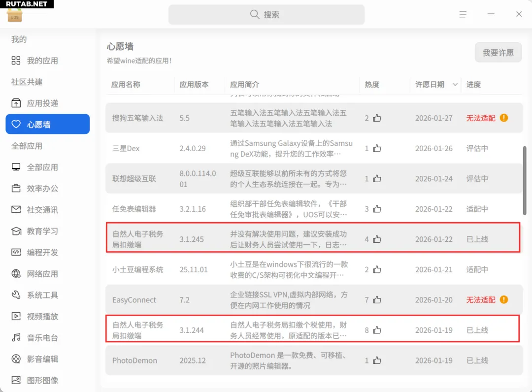Image resolution: width=532 pixels, height=392 pixels.
Task: Toggle like on 3.1.244 自然人电子税务局扣缴端
Action: [x=377, y=330]
